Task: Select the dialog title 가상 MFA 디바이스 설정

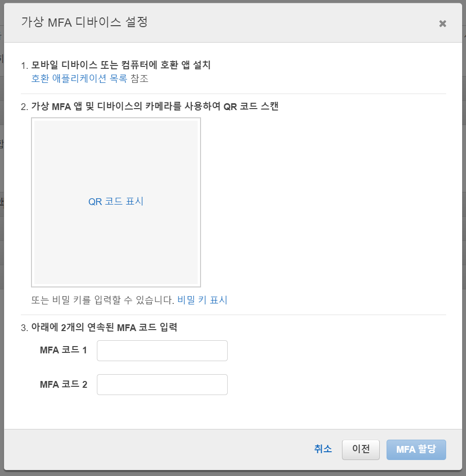Action: point(84,22)
